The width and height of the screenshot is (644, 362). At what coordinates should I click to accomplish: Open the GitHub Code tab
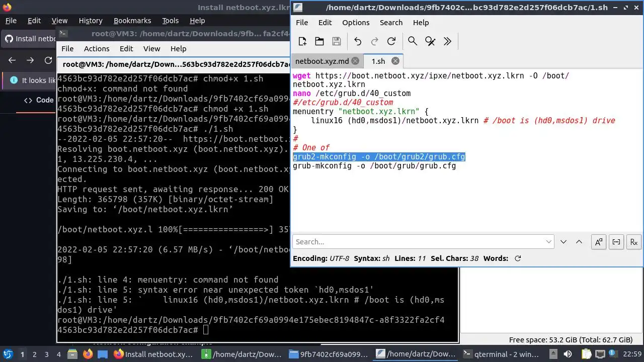tap(39, 100)
